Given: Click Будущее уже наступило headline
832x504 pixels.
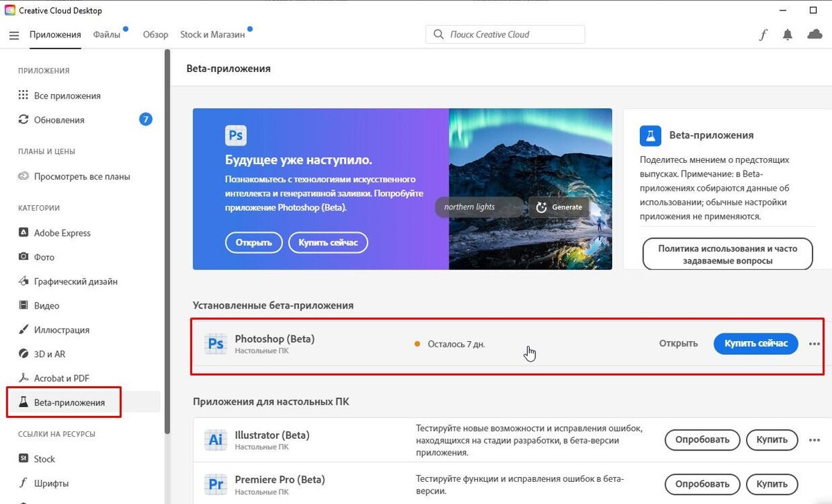Looking at the screenshot, I should (299, 159).
